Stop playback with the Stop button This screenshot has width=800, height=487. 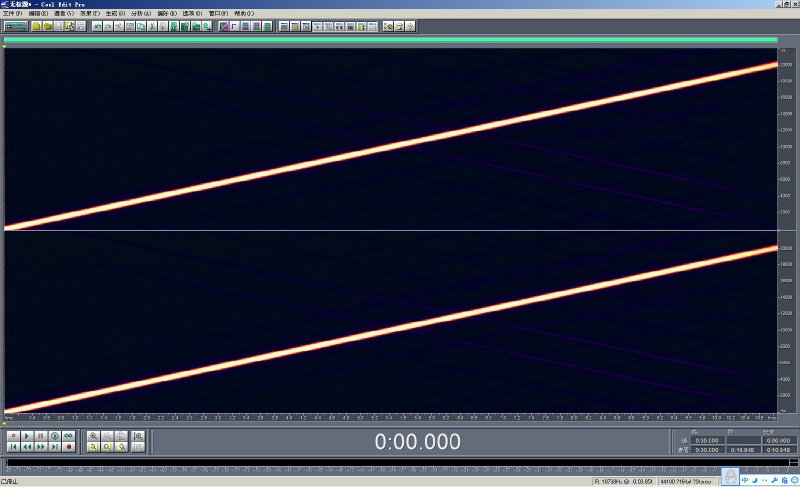[x=13, y=436]
